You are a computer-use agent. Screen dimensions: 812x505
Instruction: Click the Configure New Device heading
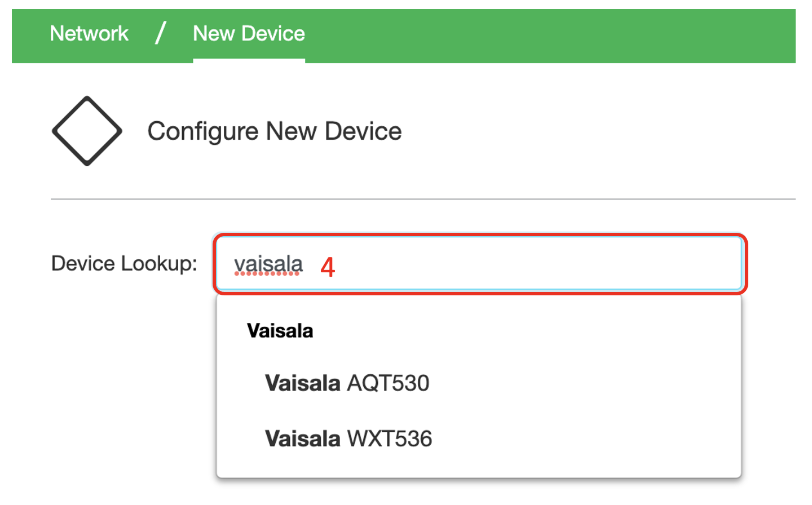(275, 131)
